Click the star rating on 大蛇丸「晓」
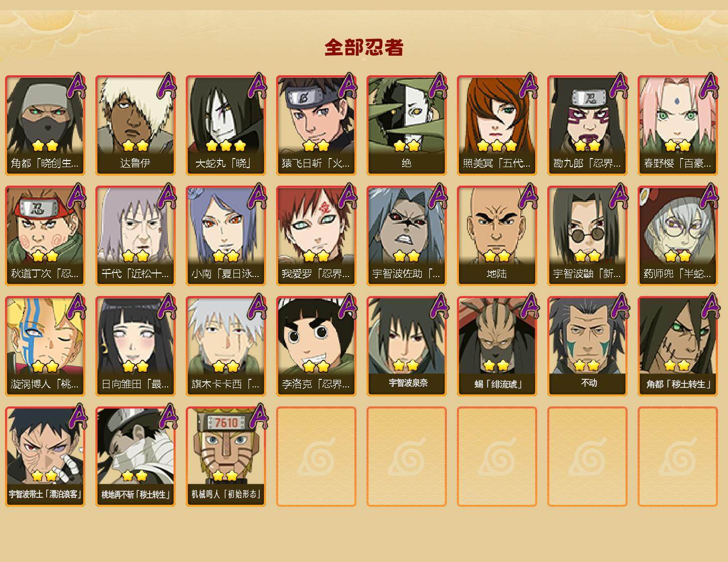The image size is (728, 562). [226, 146]
